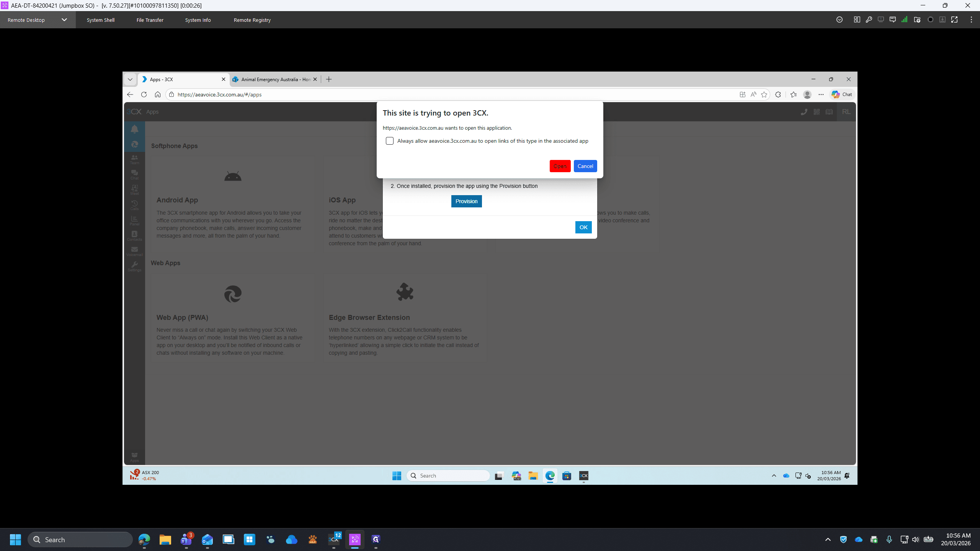The image size is (980, 551).
Task: Expand the circled chevron in viewer toolbar
Action: point(840,20)
